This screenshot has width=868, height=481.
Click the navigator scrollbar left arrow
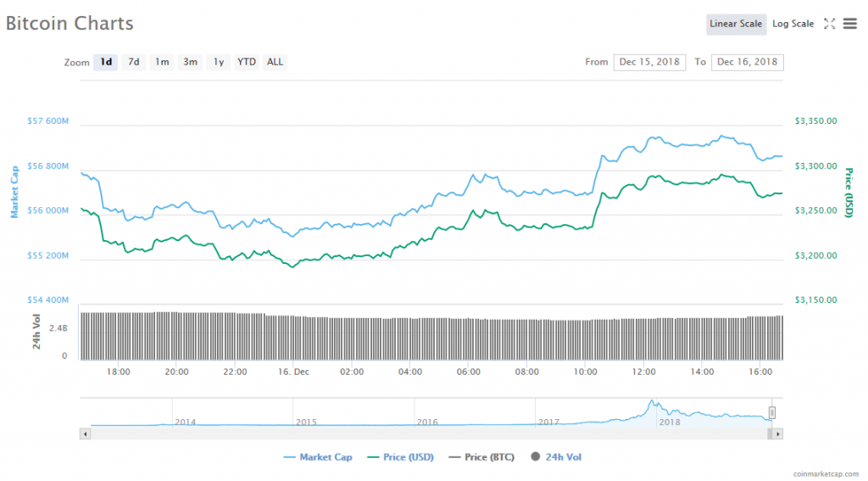[x=85, y=433]
